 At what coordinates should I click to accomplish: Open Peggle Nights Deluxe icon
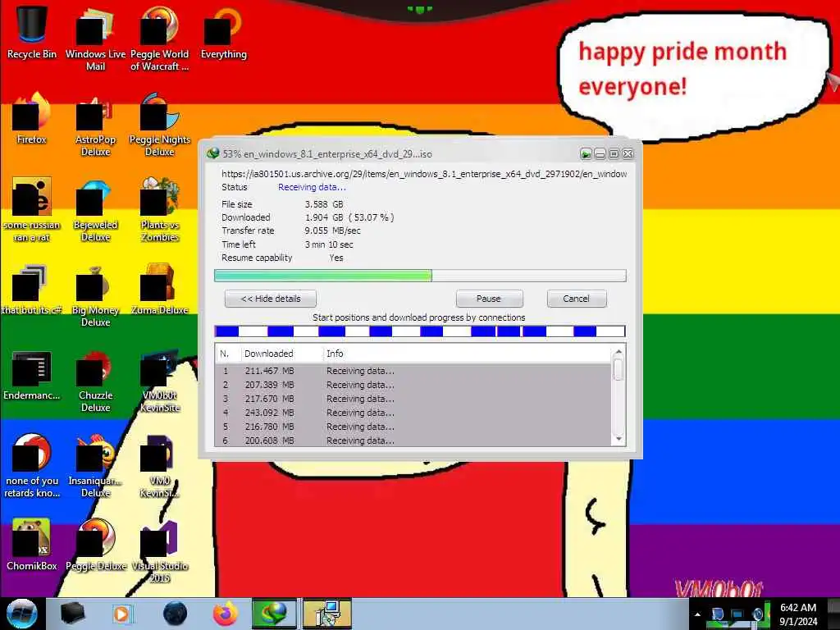(159, 125)
